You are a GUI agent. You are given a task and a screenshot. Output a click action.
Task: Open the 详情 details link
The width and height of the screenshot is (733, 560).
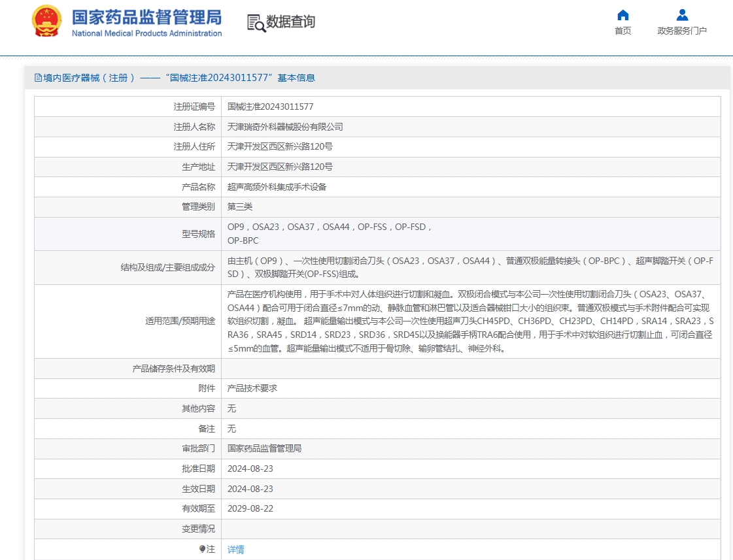click(x=235, y=550)
